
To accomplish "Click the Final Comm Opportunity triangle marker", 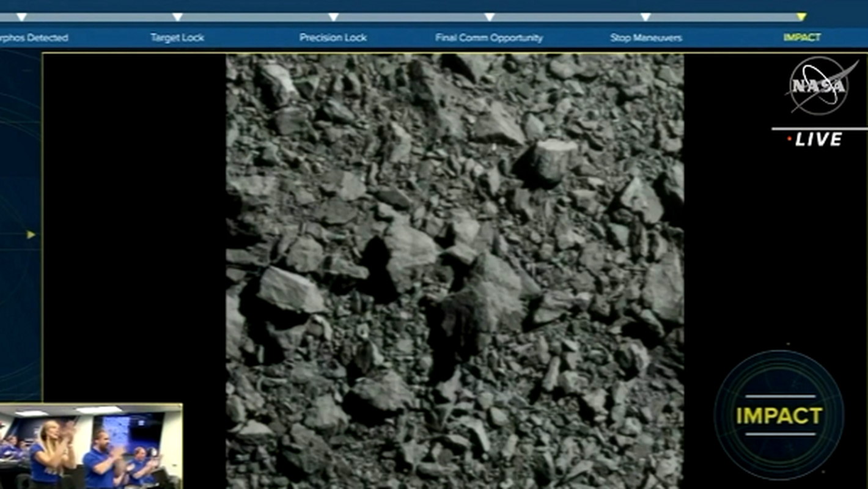I will pyautogui.click(x=489, y=17).
